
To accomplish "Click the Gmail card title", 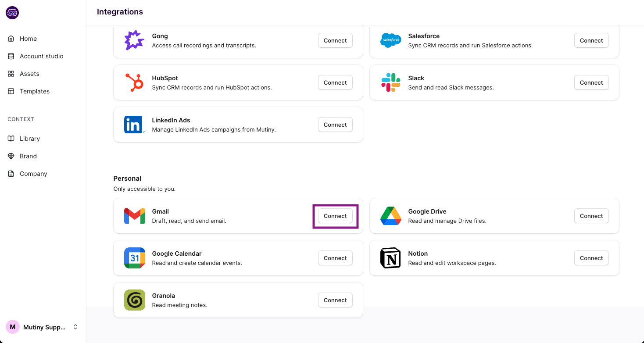I will [161, 211].
